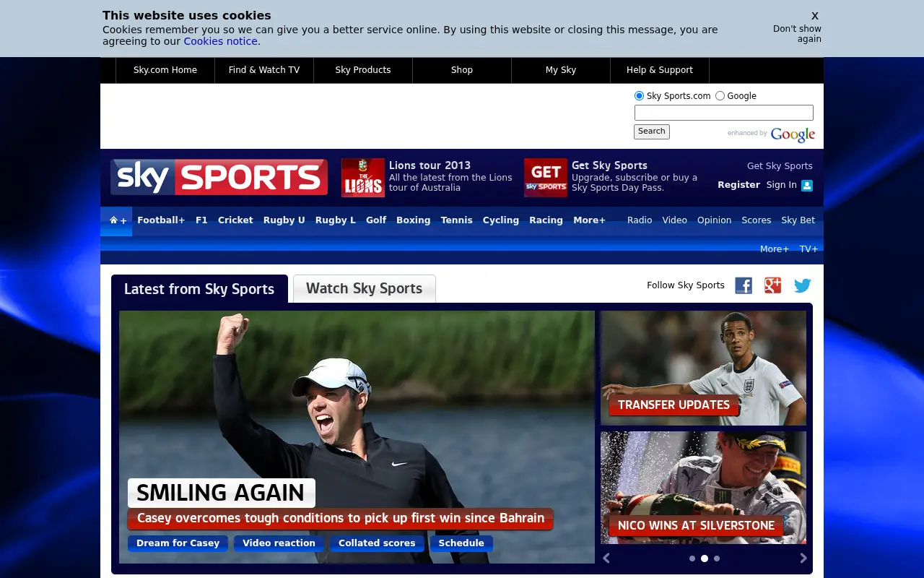The height and width of the screenshot is (578, 924).
Task: Click the Get Sky Sports red badge
Action: [546, 178]
